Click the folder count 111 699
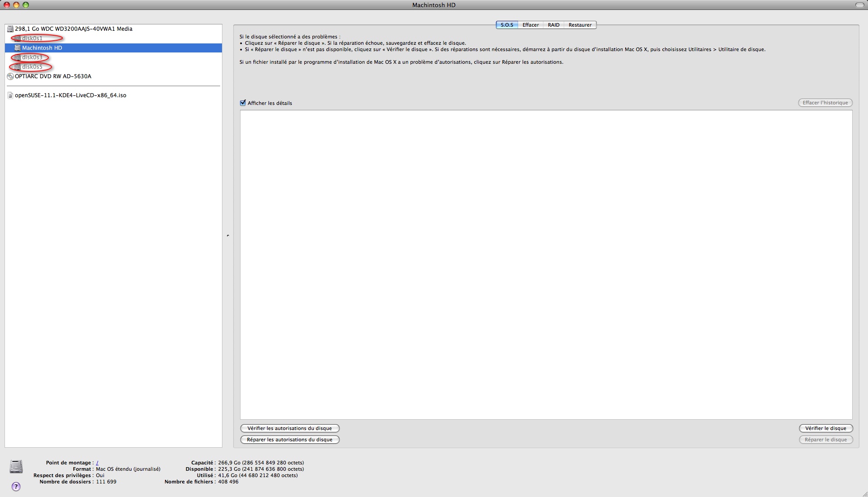 tap(106, 482)
